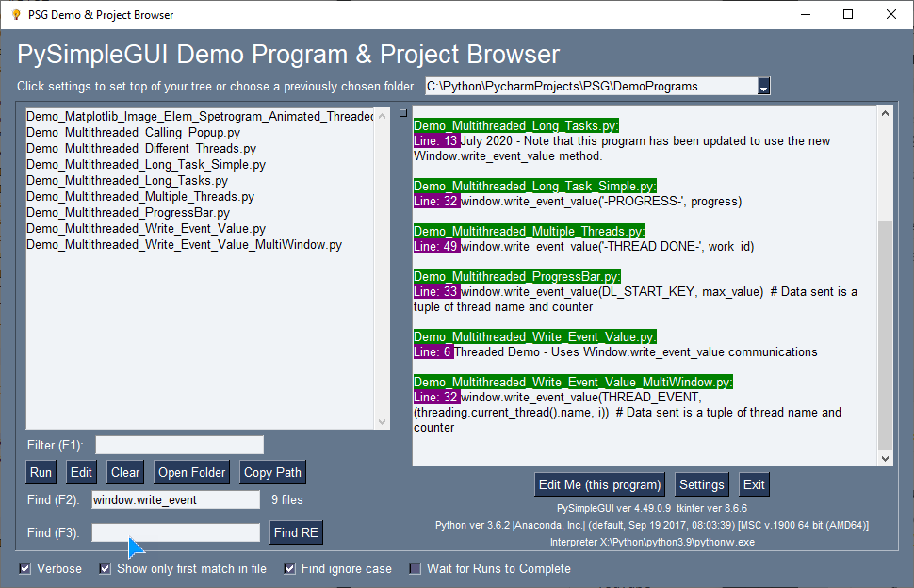Click the Find (F2) field containing window.write_event

[175, 499]
